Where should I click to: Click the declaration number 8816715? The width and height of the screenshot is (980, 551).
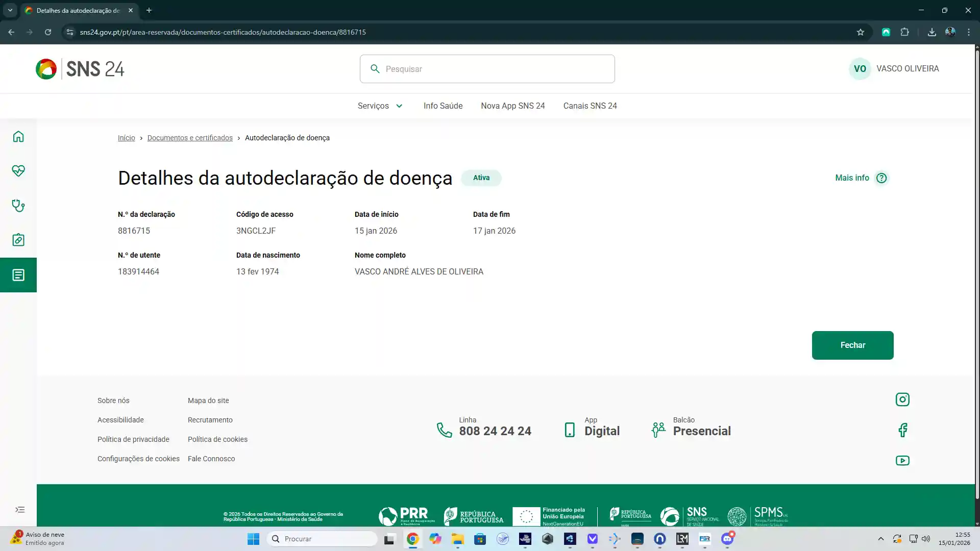click(x=134, y=231)
